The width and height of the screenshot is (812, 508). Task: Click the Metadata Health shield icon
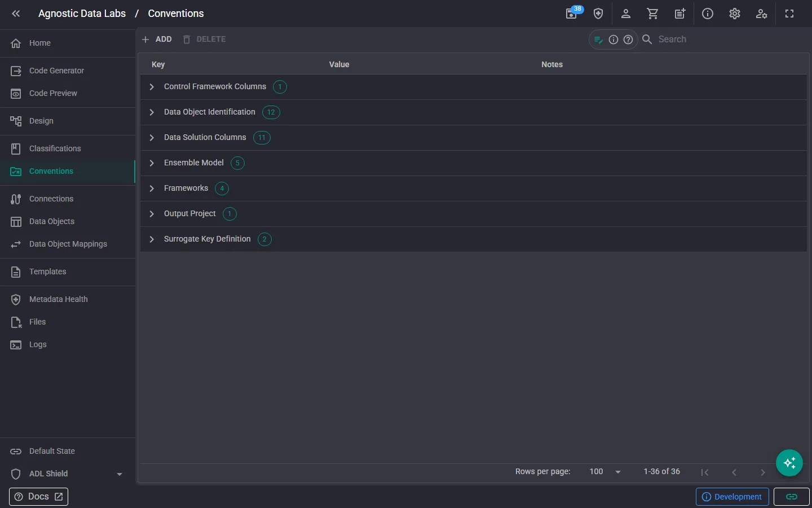pos(16,299)
